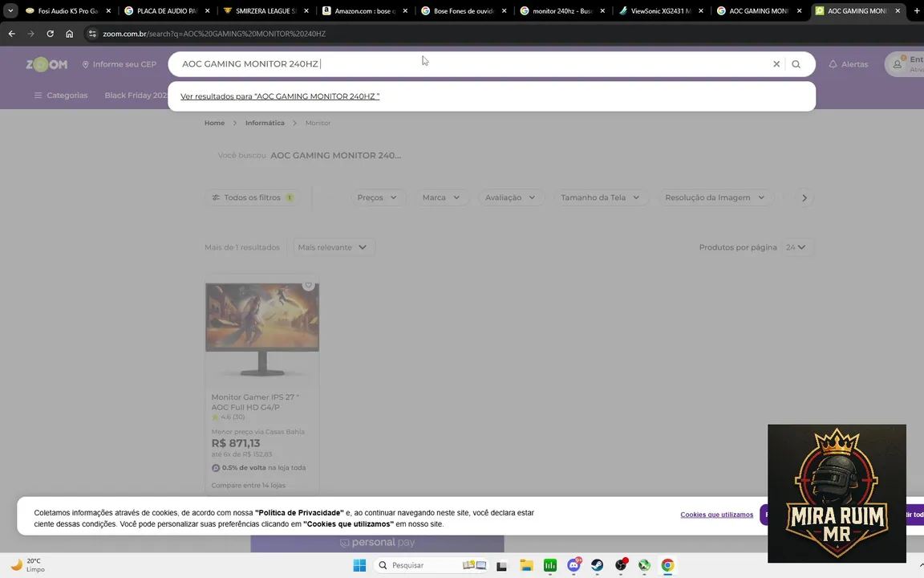Open Task View in taskbar
924x578 pixels.
501,566
